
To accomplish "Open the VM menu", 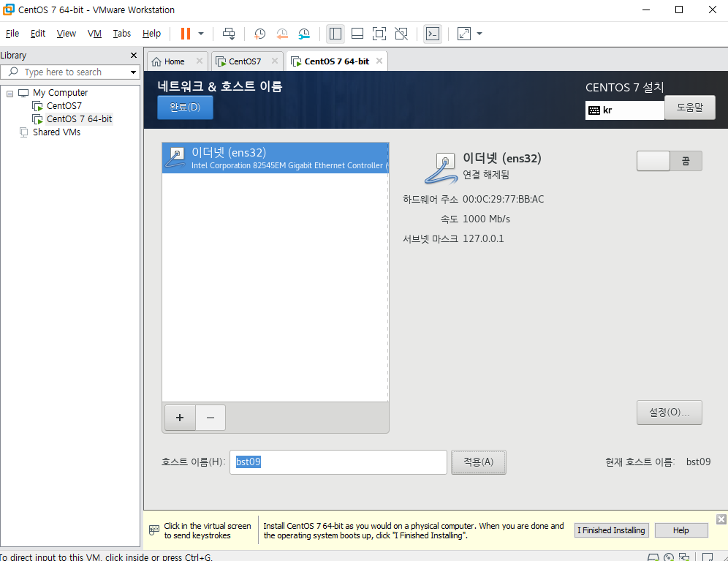I will point(94,34).
